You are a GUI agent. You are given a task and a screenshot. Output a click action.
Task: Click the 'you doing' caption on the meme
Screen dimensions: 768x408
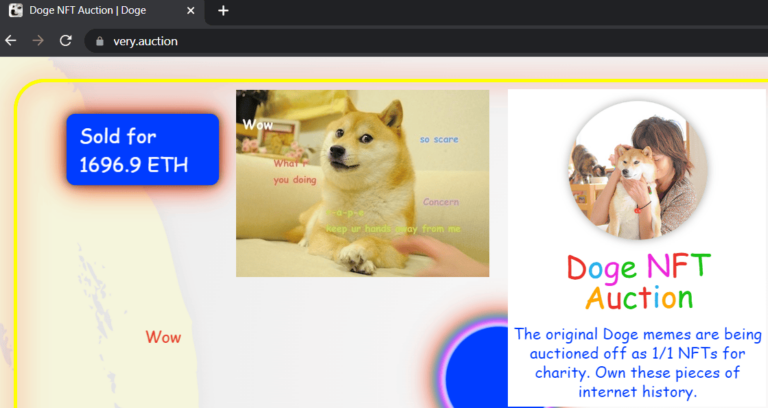[x=295, y=180]
